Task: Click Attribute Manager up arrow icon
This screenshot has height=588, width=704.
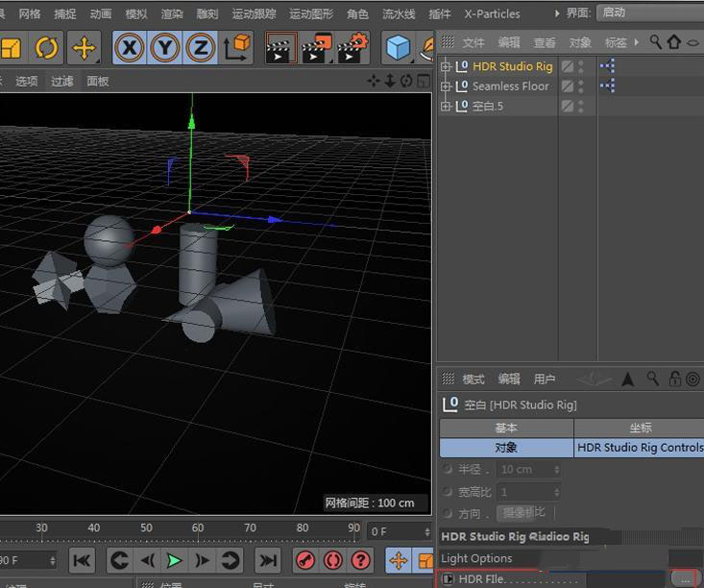Action: [628, 380]
